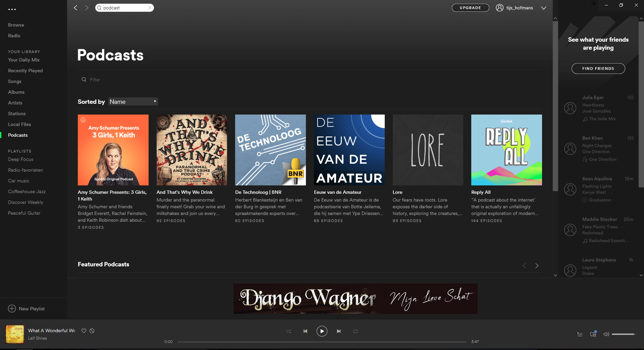Save song with the heart icon
Image resolution: width=644 pixels, height=350 pixels.
pyautogui.click(x=84, y=331)
